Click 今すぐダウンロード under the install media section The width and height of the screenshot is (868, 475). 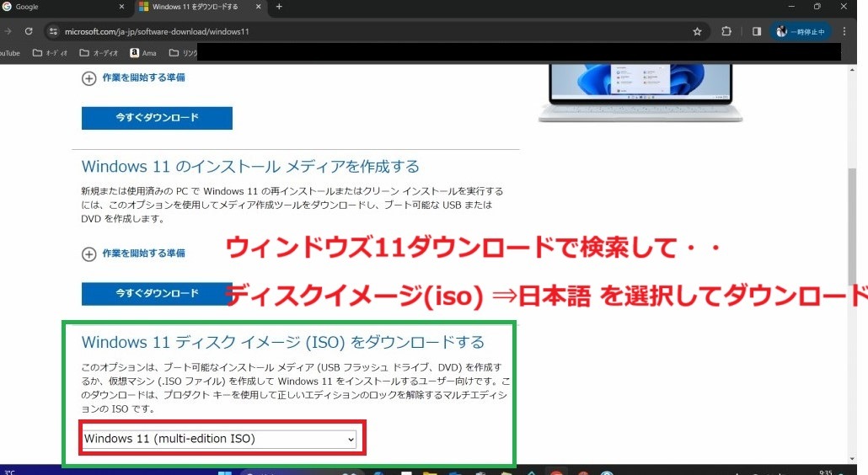[157, 294]
